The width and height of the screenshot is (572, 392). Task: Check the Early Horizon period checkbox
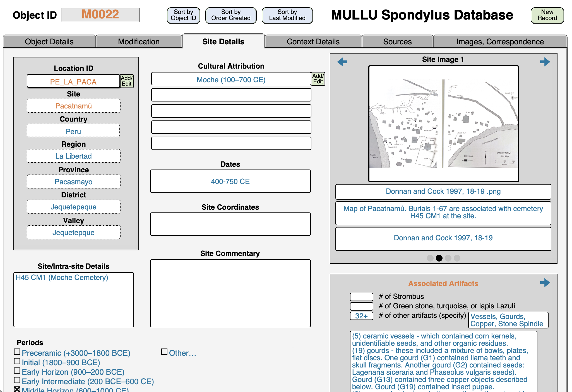pos(17,371)
